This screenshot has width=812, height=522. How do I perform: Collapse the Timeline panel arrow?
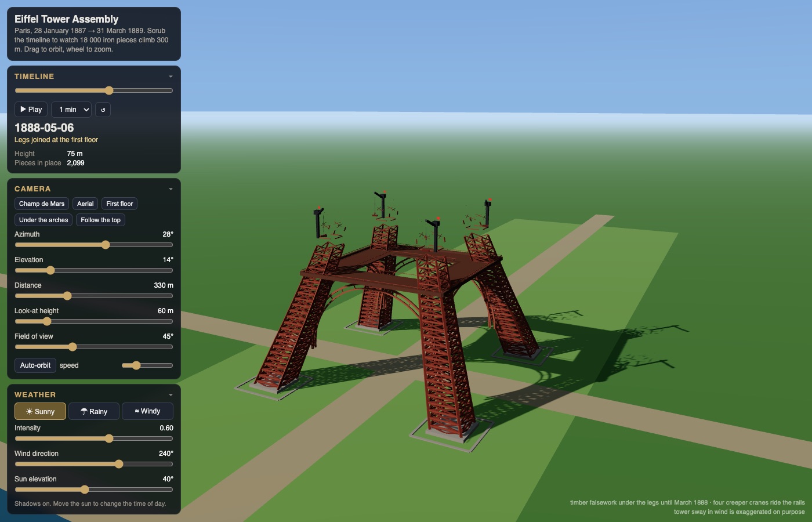coord(171,77)
